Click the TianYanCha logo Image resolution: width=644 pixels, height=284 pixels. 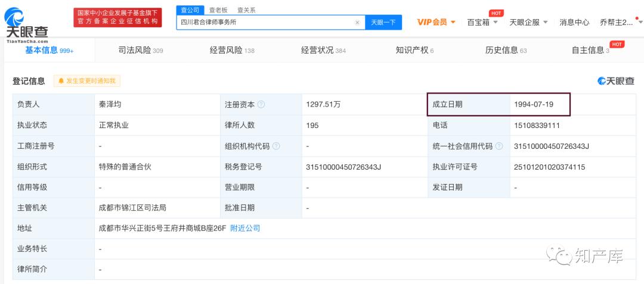click(26, 24)
